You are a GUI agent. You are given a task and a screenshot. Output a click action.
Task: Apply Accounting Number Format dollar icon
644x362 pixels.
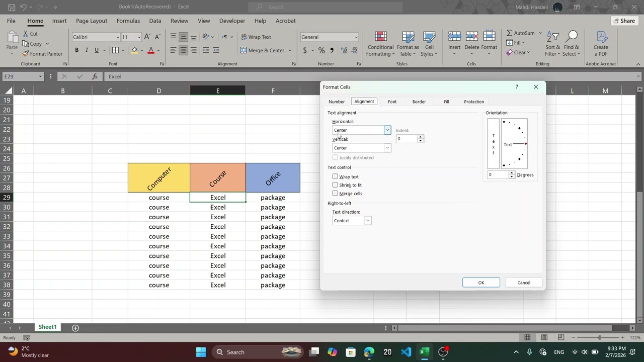pyautogui.click(x=305, y=50)
